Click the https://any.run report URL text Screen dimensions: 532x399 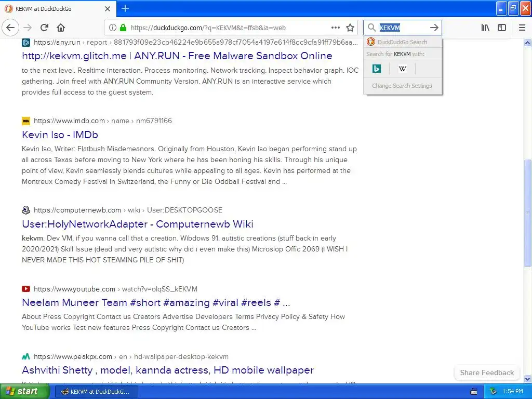pos(195,43)
